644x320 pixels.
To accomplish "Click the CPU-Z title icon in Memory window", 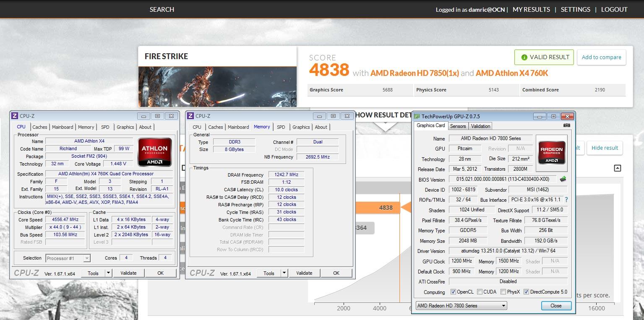I will coord(190,116).
